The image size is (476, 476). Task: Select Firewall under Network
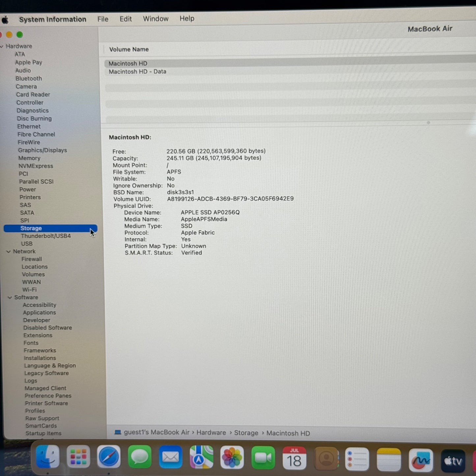32,259
